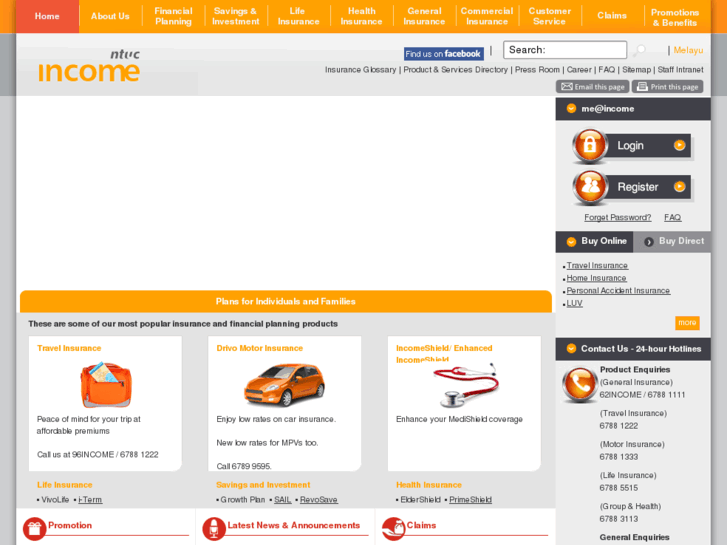Open the Sitemap link

637,70
